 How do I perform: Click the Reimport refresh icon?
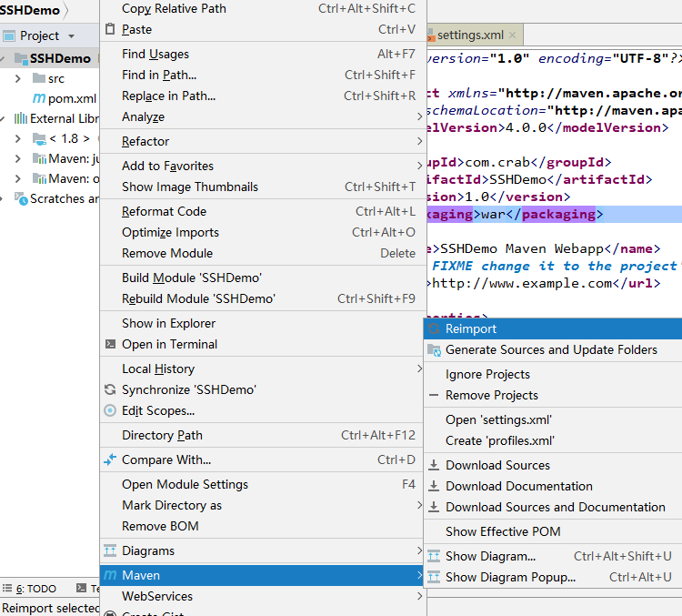pos(434,328)
